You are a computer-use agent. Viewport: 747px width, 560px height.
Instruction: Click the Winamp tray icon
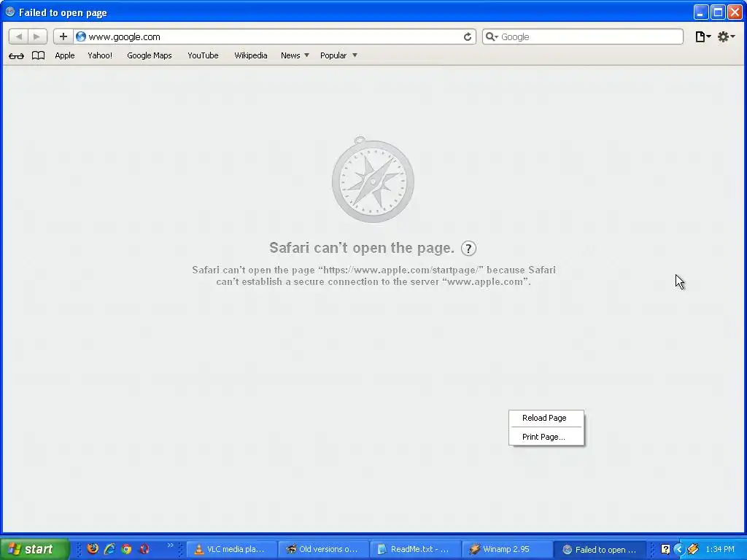(x=693, y=549)
